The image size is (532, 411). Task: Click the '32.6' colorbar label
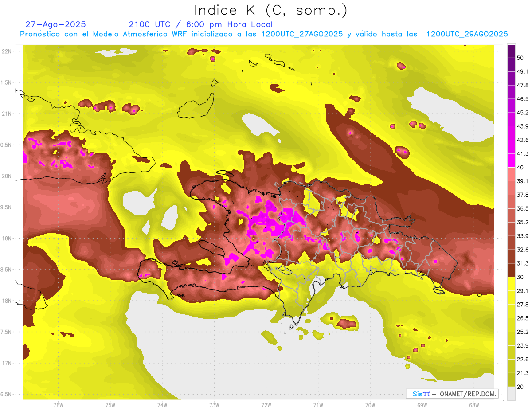point(522,250)
